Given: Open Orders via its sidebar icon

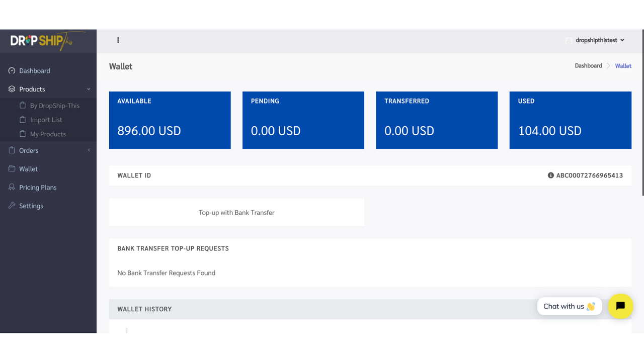Looking at the screenshot, I should [x=11, y=150].
